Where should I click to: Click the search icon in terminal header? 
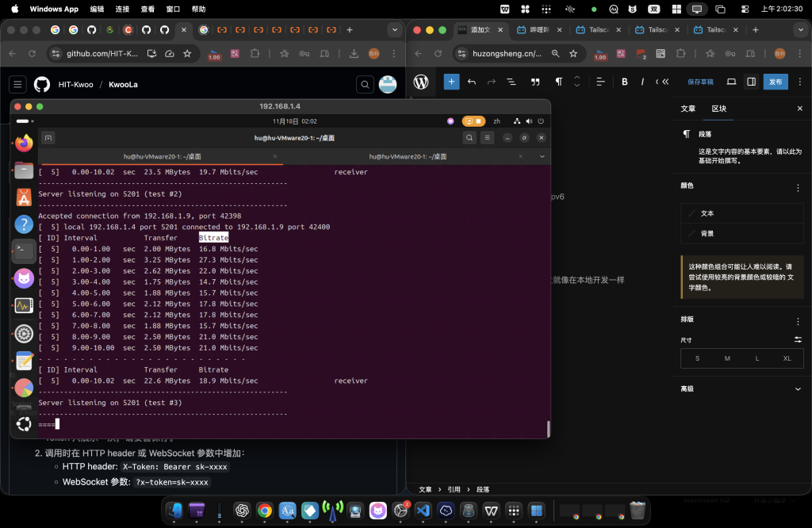pyautogui.click(x=469, y=138)
